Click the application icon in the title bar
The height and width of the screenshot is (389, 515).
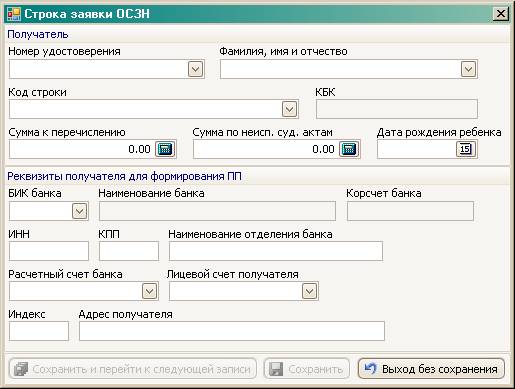click(x=14, y=14)
